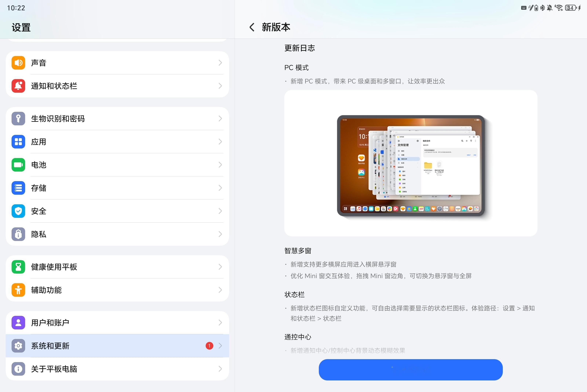Open the 声音 sound settings speaker icon

pos(18,63)
